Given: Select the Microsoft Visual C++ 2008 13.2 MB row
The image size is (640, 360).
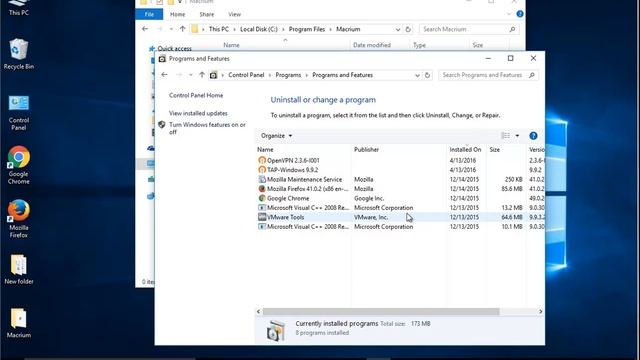Looking at the screenshot, I should 400,208.
